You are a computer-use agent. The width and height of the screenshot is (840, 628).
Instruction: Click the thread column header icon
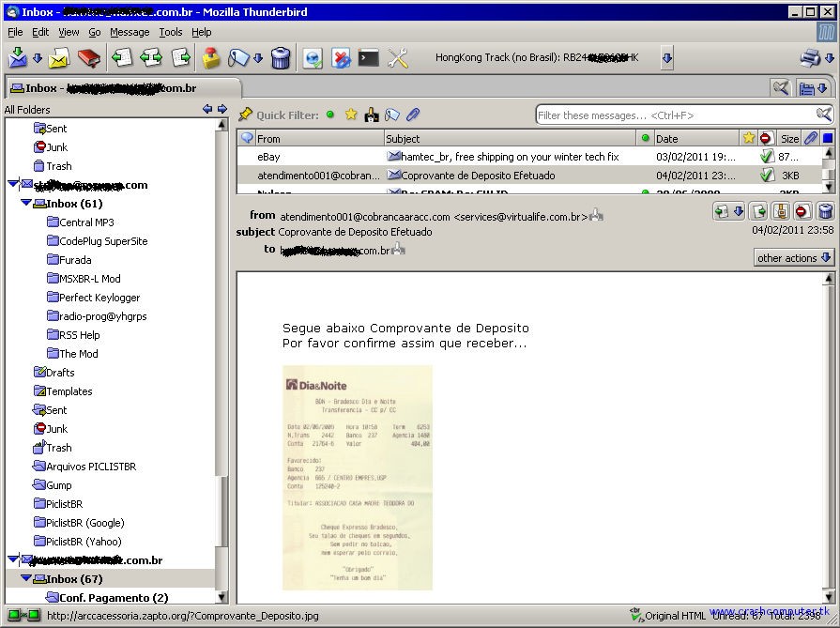247,138
